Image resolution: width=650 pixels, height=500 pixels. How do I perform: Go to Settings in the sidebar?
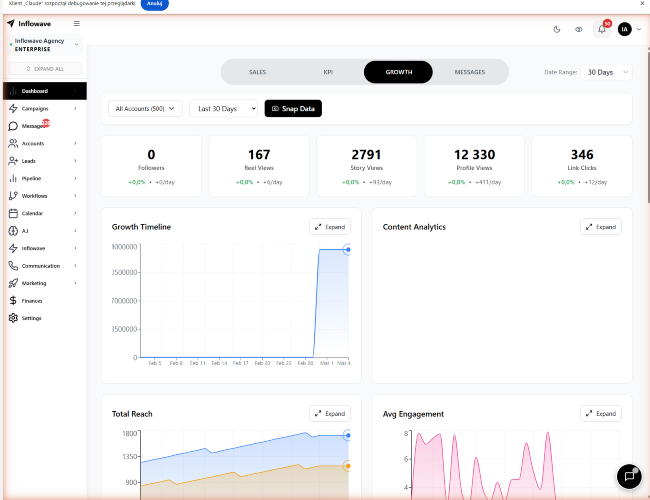click(32, 318)
